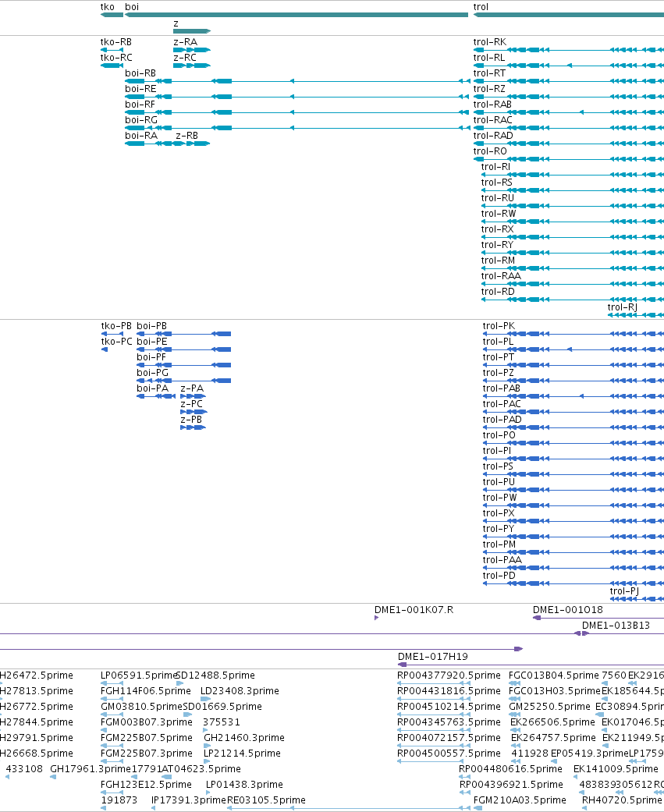Click the boi-RA transcript label
Screen dimensions: 664x812
coord(141,135)
